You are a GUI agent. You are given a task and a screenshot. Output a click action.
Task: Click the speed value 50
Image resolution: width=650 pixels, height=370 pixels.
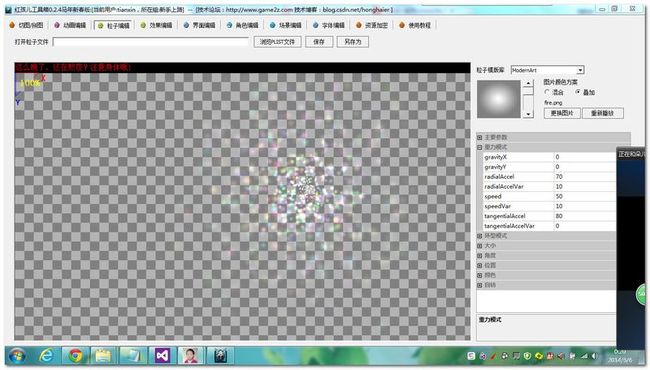coord(585,196)
